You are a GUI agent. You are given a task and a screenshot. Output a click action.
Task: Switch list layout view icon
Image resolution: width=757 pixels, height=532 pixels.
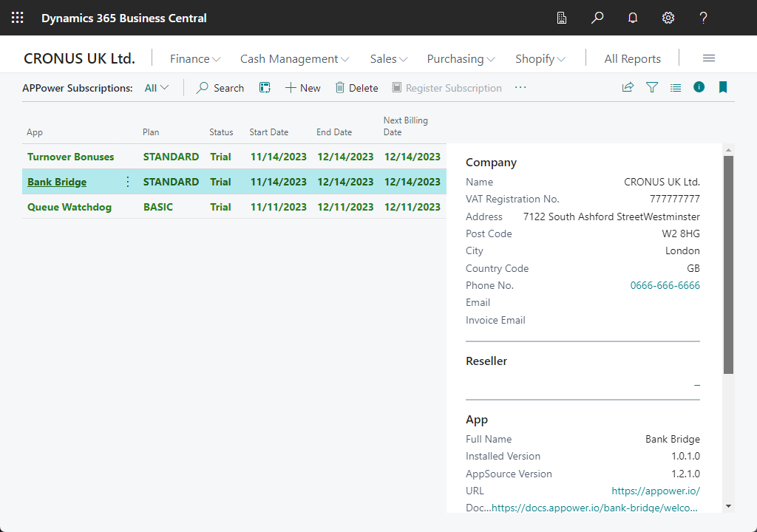[x=676, y=87]
